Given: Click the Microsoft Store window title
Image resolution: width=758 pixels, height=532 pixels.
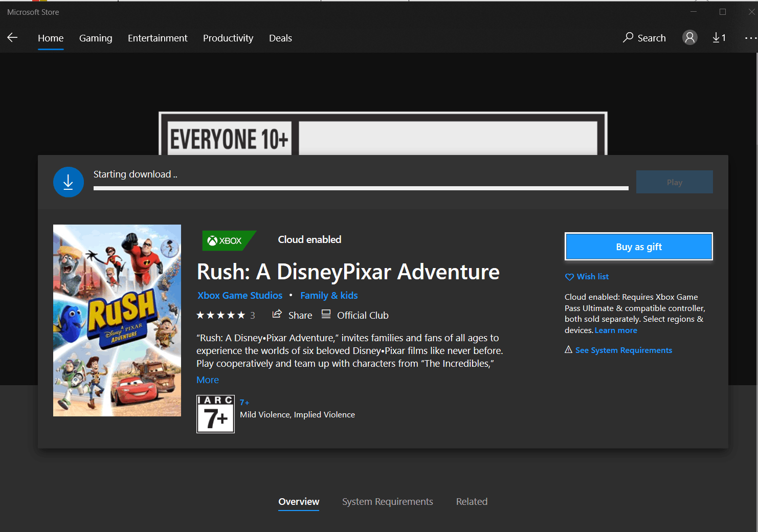Looking at the screenshot, I should point(33,12).
